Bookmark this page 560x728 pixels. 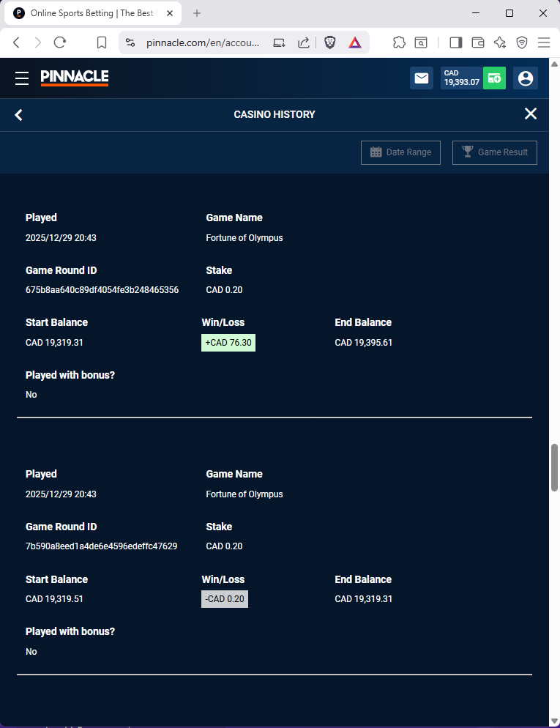click(102, 42)
